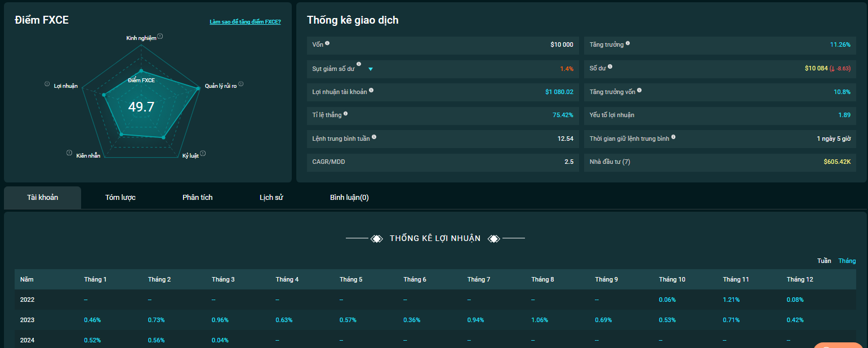Click the 49.7 FXCE score value

pyautogui.click(x=141, y=107)
